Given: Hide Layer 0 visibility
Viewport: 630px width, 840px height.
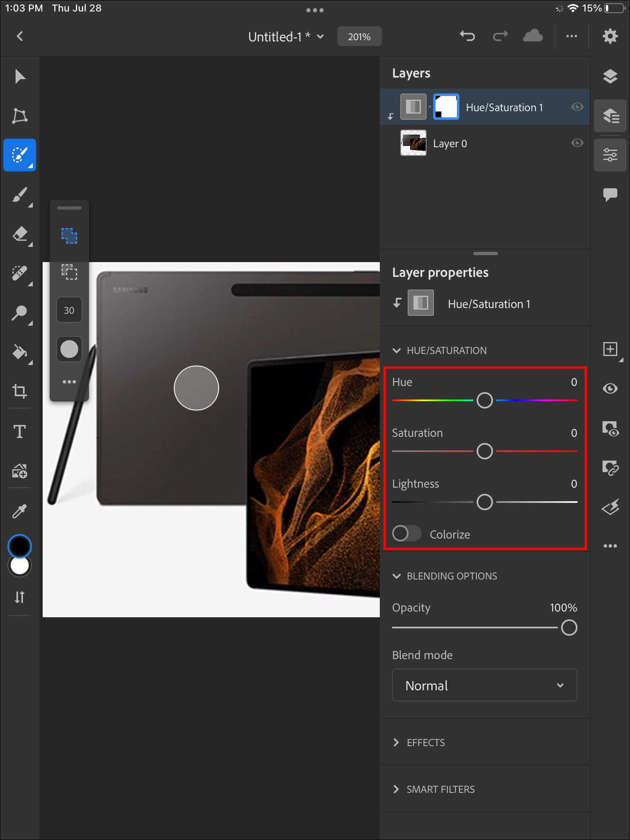Looking at the screenshot, I should [577, 143].
